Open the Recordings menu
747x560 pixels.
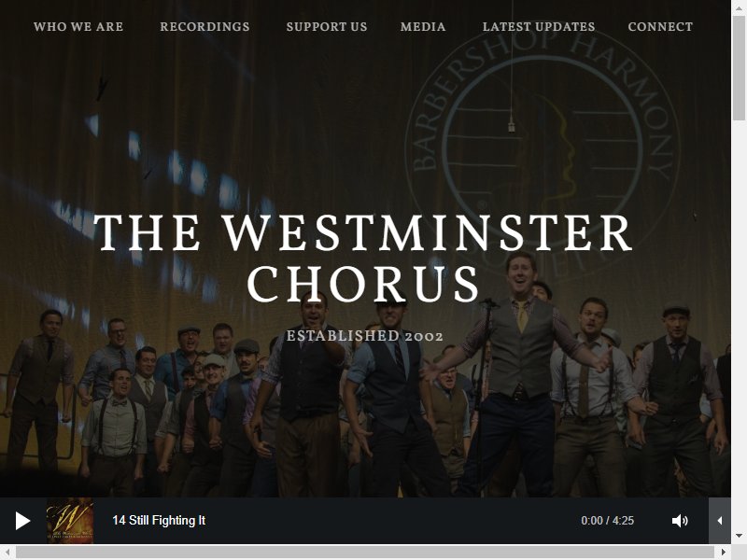[204, 27]
